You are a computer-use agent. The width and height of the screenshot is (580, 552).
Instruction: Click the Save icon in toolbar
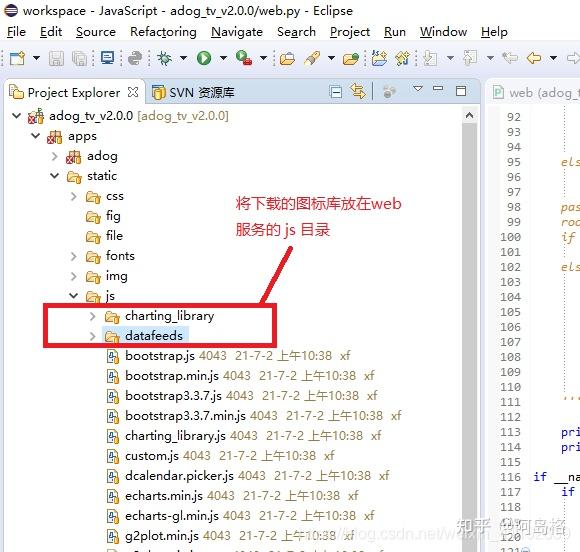pyautogui.click(x=56, y=58)
